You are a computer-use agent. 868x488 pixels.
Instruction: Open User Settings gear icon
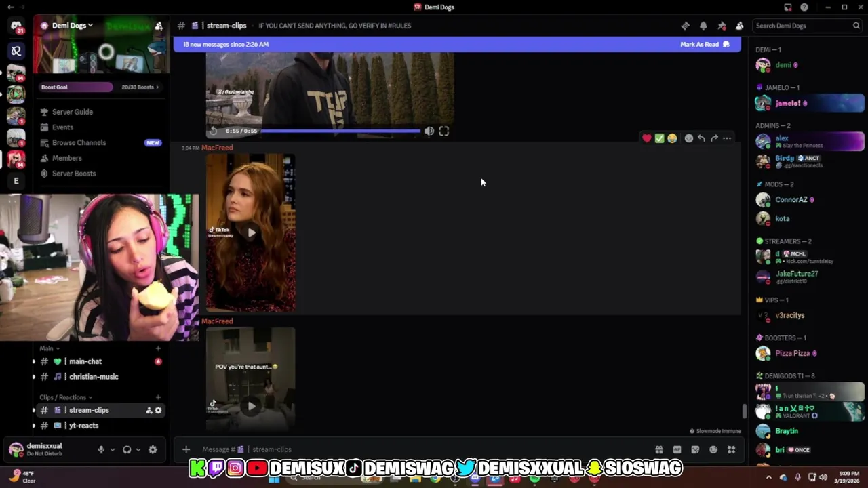click(x=153, y=449)
